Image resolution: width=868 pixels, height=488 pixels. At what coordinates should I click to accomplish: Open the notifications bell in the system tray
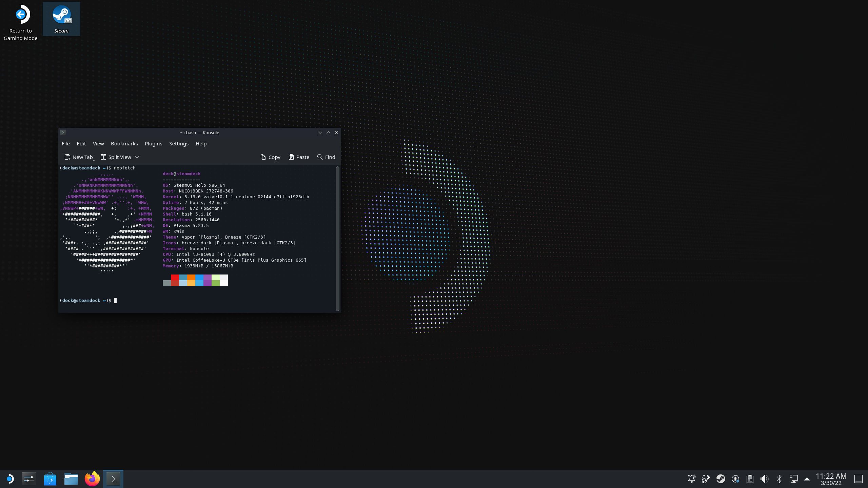[x=692, y=479]
